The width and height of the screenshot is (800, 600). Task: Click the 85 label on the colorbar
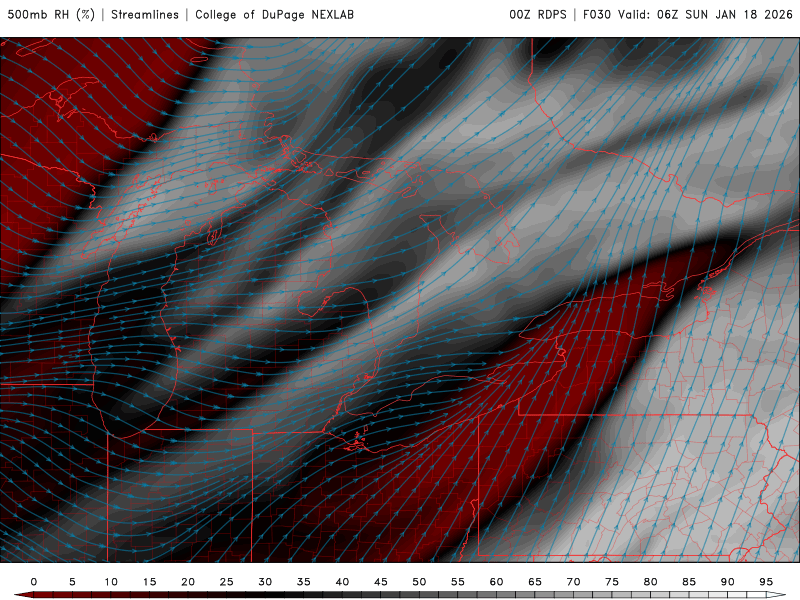(x=688, y=582)
